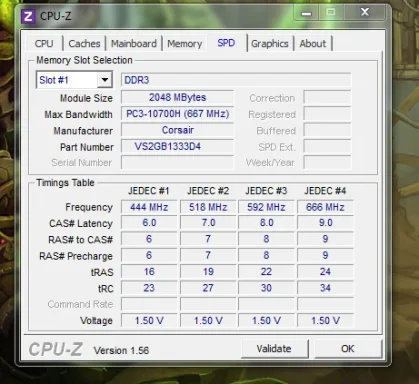The height and width of the screenshot is (384, 419).
Task: Click the 592 MHz frequency cell
Action: click(266, 207)
